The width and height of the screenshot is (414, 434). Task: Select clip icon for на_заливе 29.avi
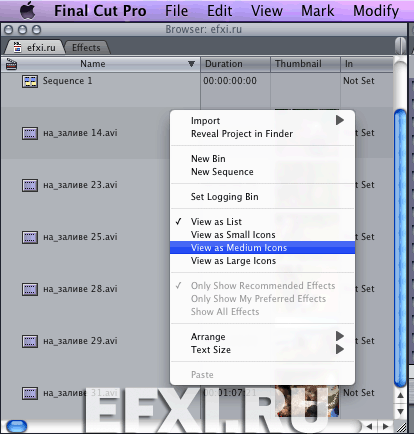coord(30,341)
